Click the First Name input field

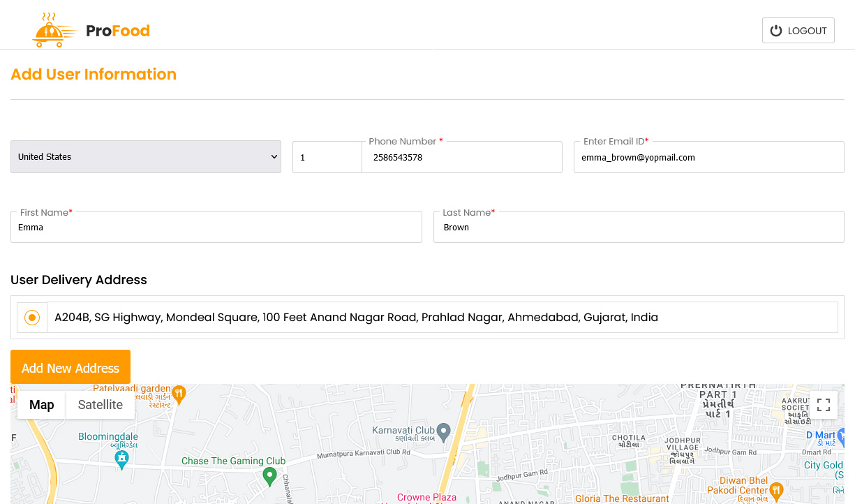click(x=216, y=228)
